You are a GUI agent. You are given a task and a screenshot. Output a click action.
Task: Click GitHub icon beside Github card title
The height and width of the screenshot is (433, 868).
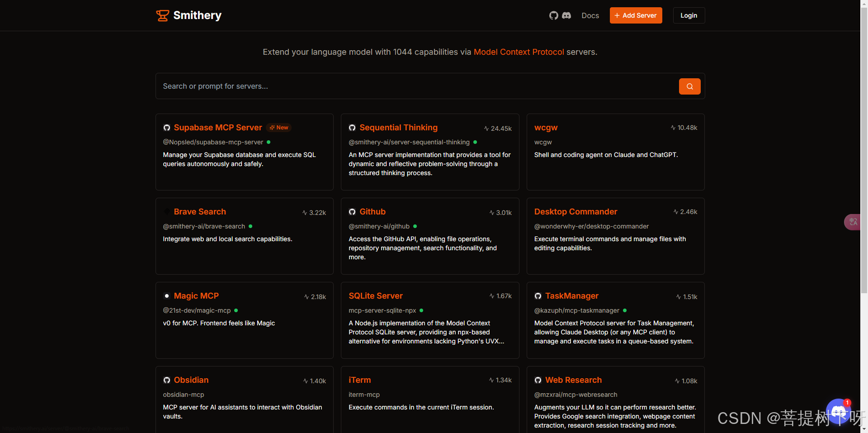(x=352, y=212)
